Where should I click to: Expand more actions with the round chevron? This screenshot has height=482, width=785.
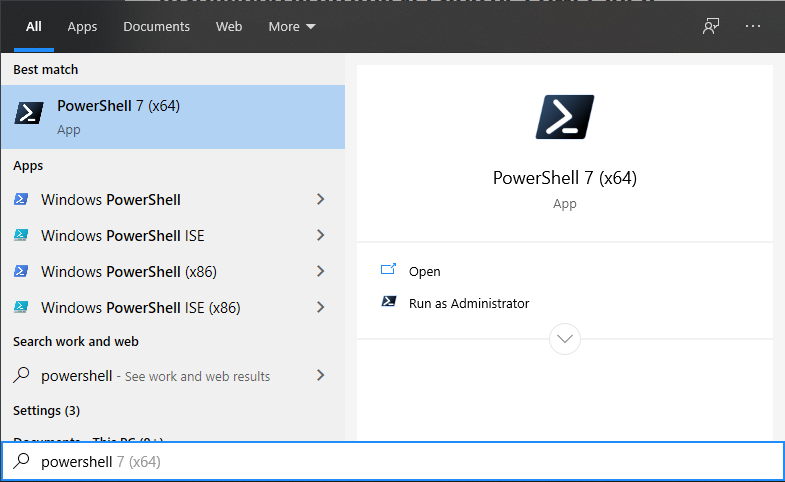coord(565,339)
